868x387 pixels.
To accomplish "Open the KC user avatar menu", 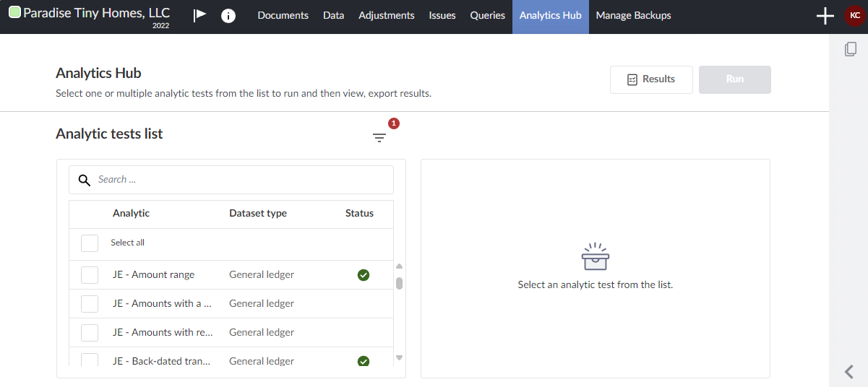I will pos(854,16).
